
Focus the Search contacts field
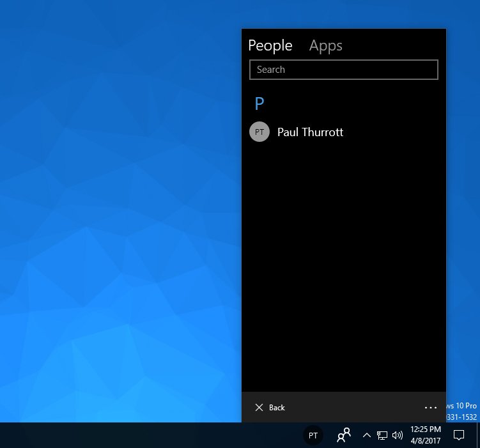tap(343, 70)
